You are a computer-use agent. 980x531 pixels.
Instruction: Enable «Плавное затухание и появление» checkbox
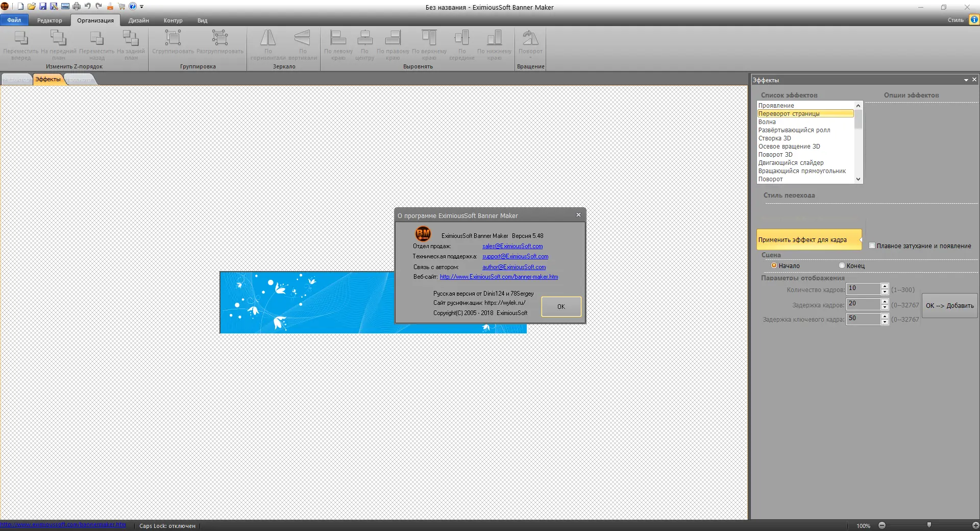pos(872,246)
